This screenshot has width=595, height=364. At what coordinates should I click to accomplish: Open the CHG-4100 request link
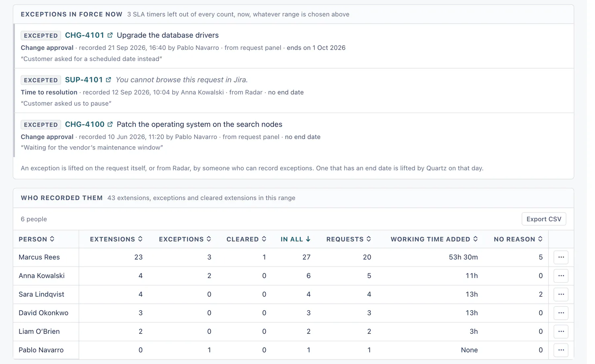click(85, 125)
